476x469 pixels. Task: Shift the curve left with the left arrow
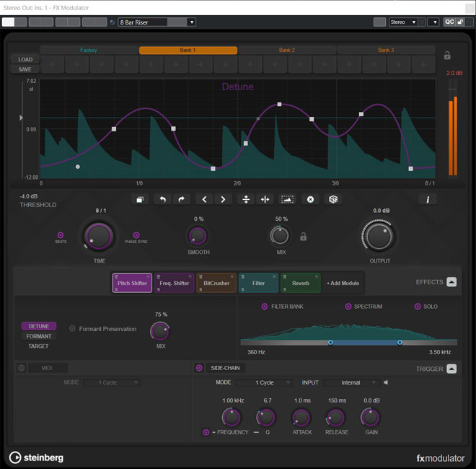(x=204, y=200)
